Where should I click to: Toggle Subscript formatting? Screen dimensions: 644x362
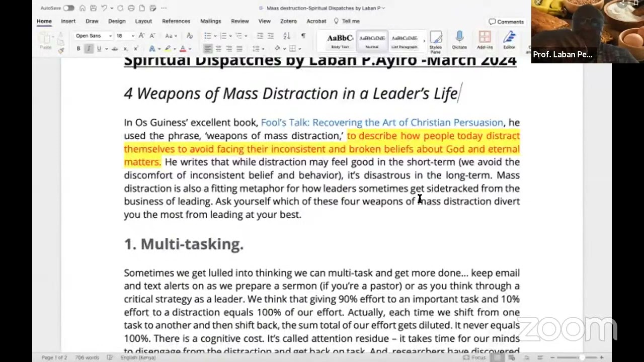pyautogui.click(x=125, y=49)
